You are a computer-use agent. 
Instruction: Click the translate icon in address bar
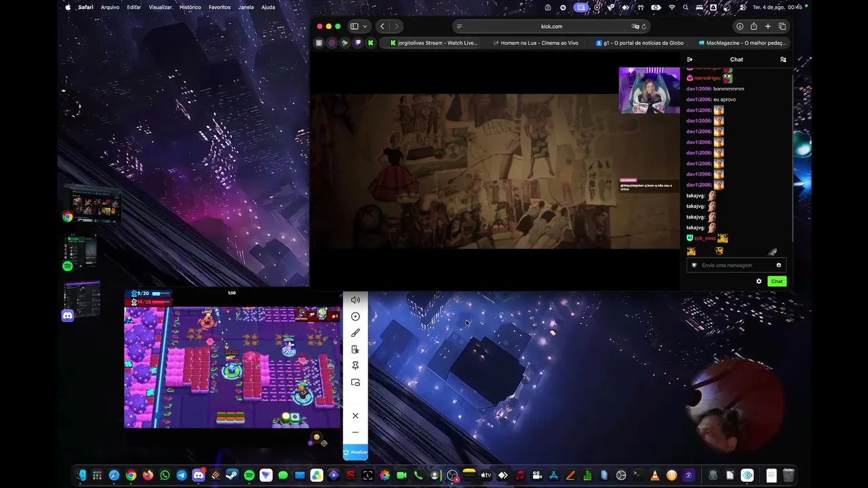tap(635, 26)
